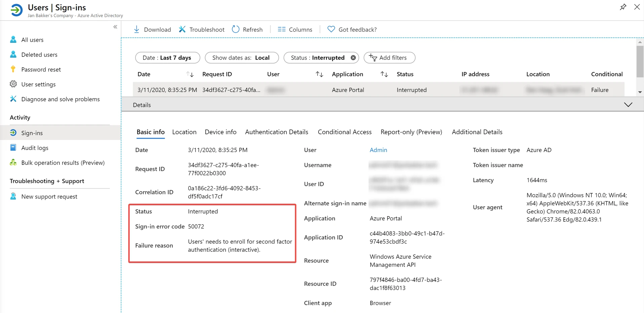Click the Download button label
Image resolution: width=644 pixels, height=313 pixels.
click(157, 30)
